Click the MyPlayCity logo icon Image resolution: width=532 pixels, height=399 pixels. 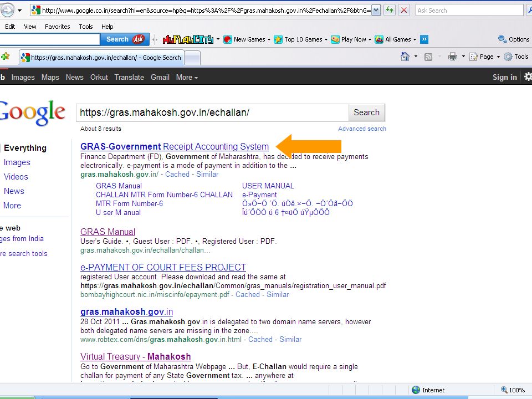(188, 39)
